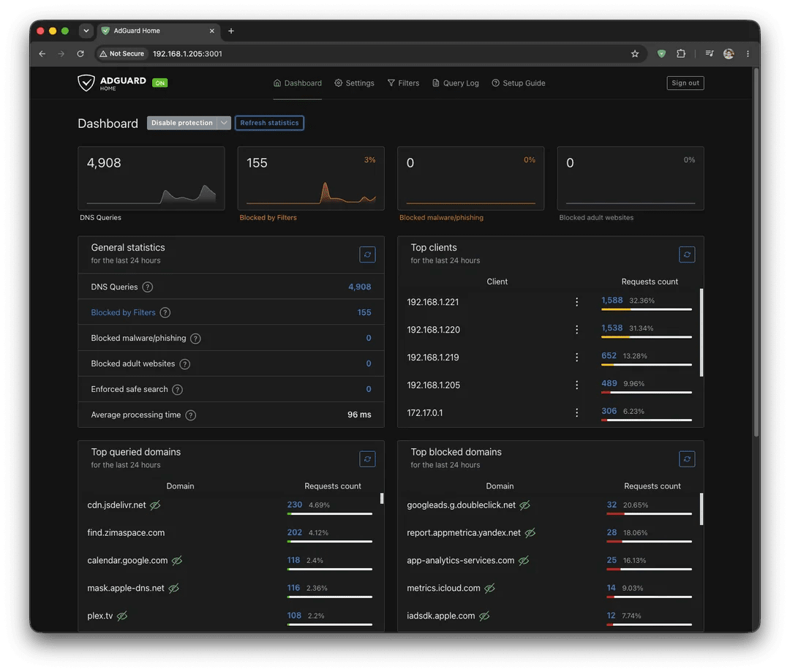This screenshot has width=790, height=672.
Task: Toggle tracker info for report.appmetrica.yandex.net
Action: tap(530, 532)
